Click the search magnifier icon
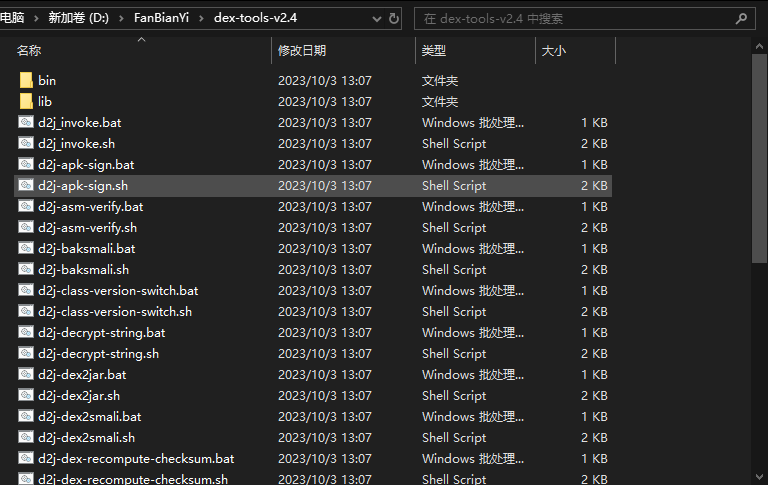This screenshot has width=768, height=485. tap(741, 19)
